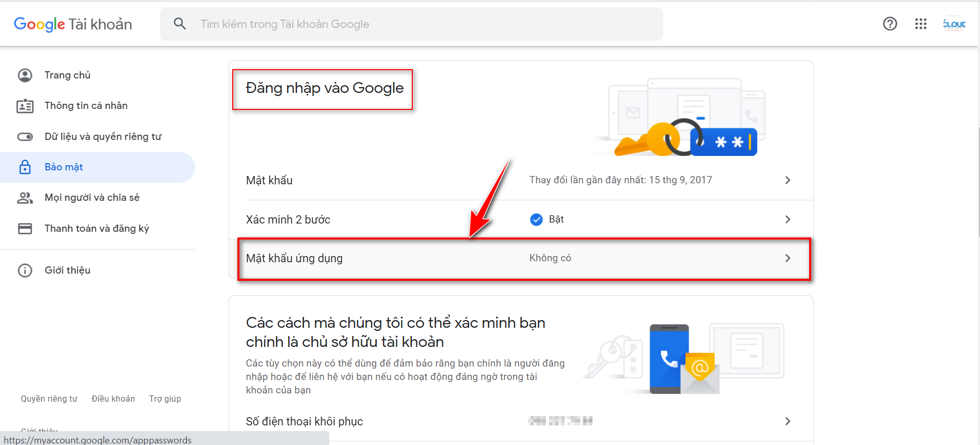
Task: Open the Trợ giúp footer link
Action: pyautogui.click(x=165, y=399)
